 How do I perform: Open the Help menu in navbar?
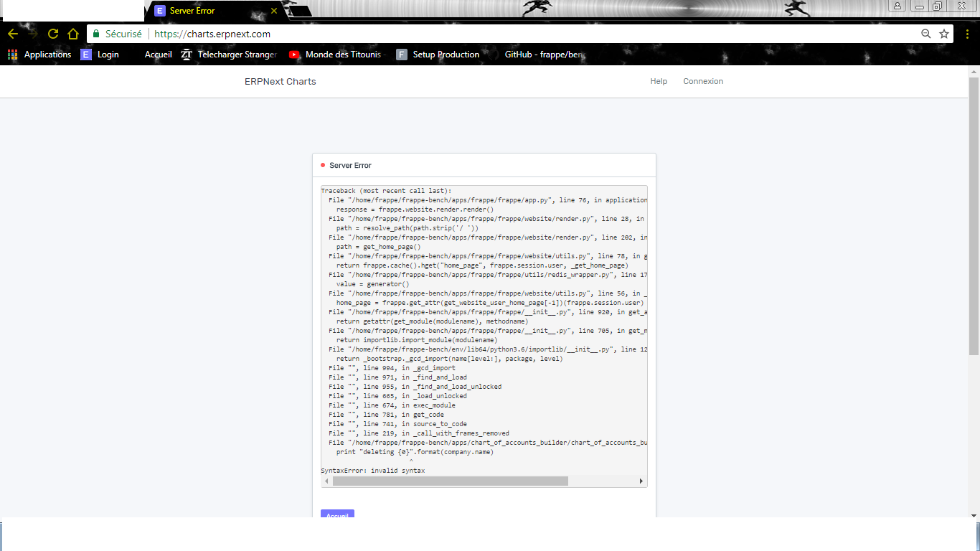[659, 81]
